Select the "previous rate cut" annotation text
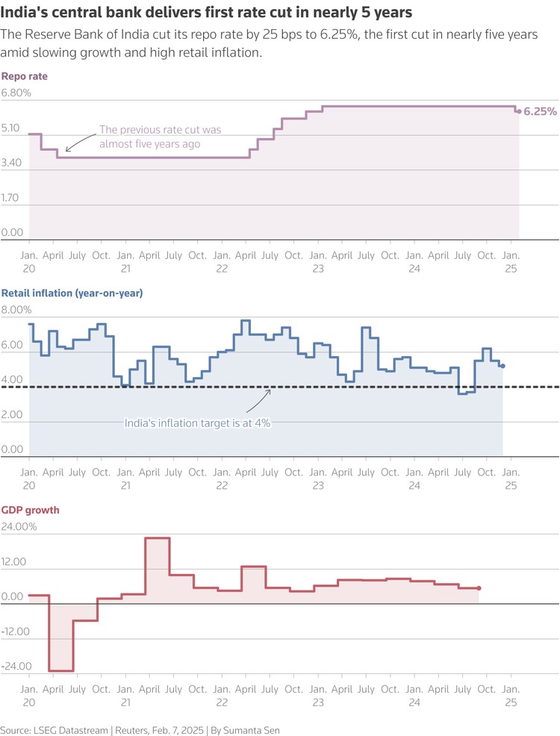The width and height of the screenshot is (560, 736). point(160,137)
